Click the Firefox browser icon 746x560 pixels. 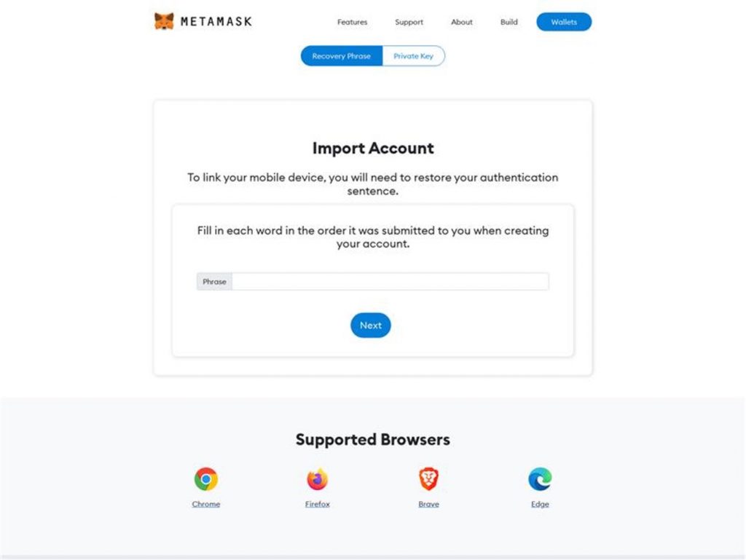(318, 478)
